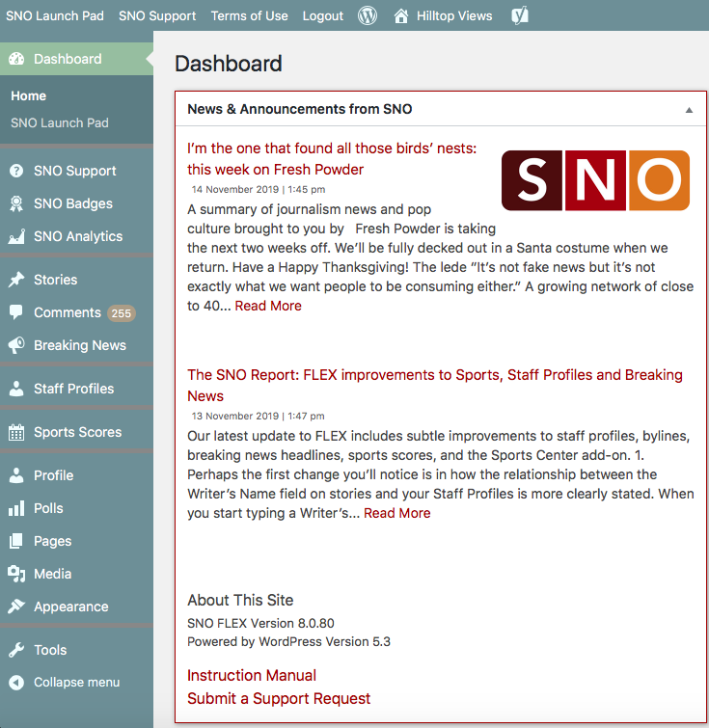Click Read More under SNO Report summary
709x728 pixels.
pos(396,513)
